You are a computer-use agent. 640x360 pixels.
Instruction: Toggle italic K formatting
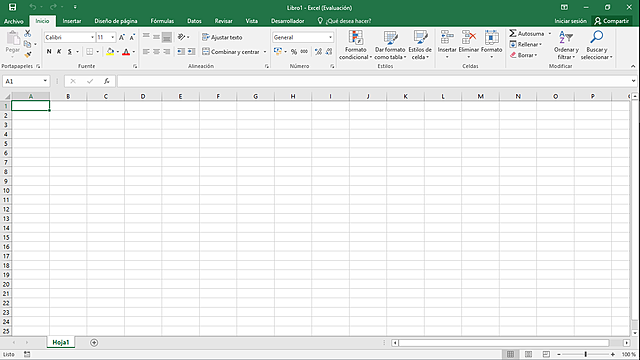click(59, 51)
